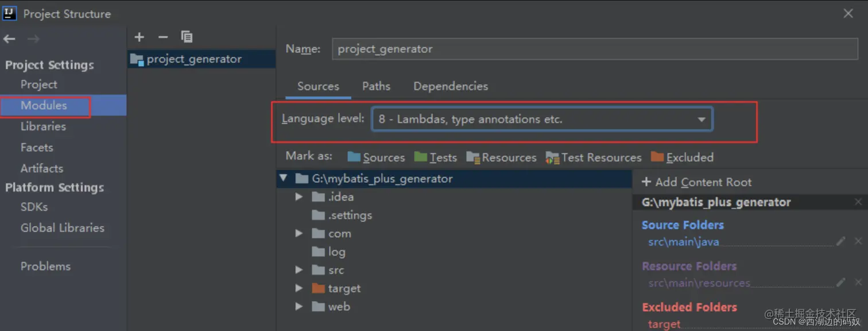Mark folder as Resources
This screenshot has height=331, width=868.
coord(501,157)
